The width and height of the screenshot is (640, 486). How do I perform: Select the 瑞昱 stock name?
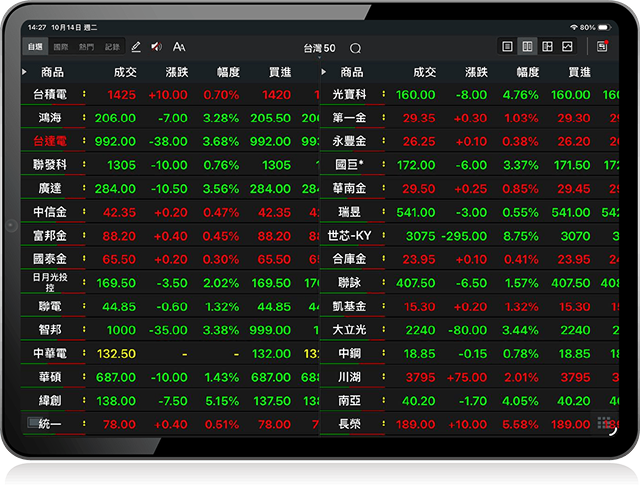pos(349,212)
